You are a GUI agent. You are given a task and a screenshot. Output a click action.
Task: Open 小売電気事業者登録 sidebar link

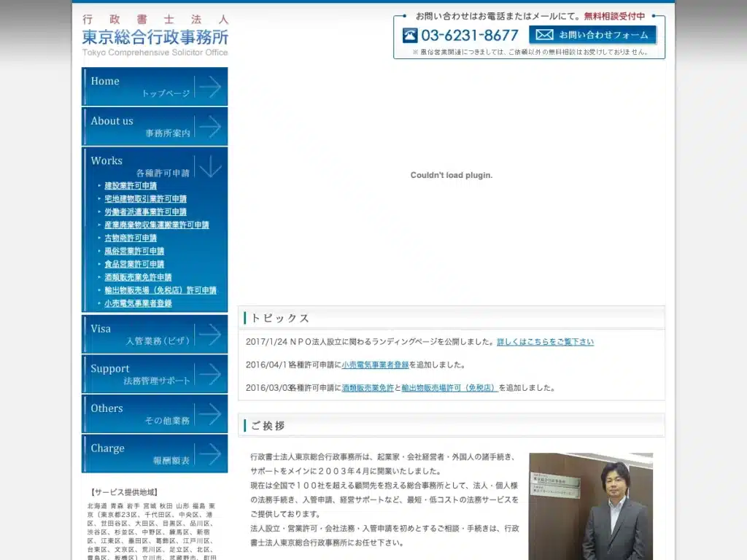pyautogui.click(x=138, y=303)
